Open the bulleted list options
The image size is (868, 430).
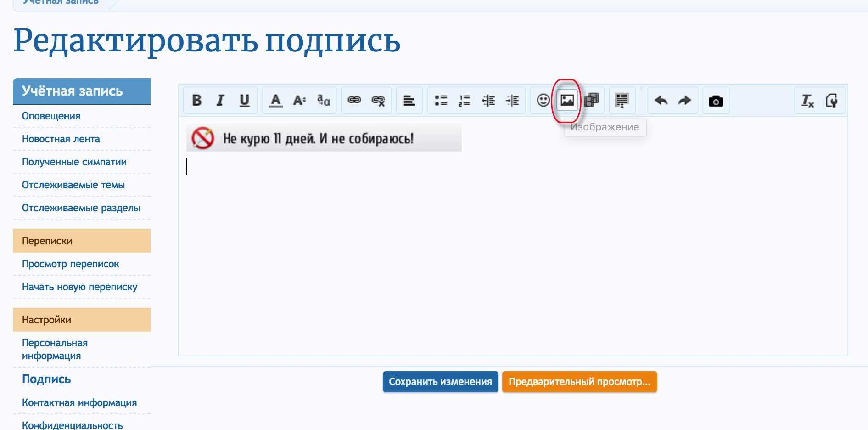point(440,100)
